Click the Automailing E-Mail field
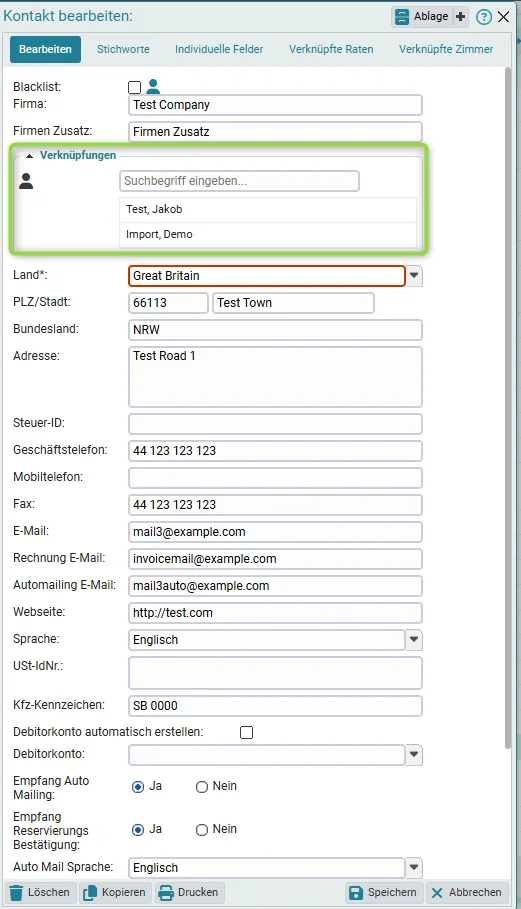521x909 pixels. pos(275,586)
